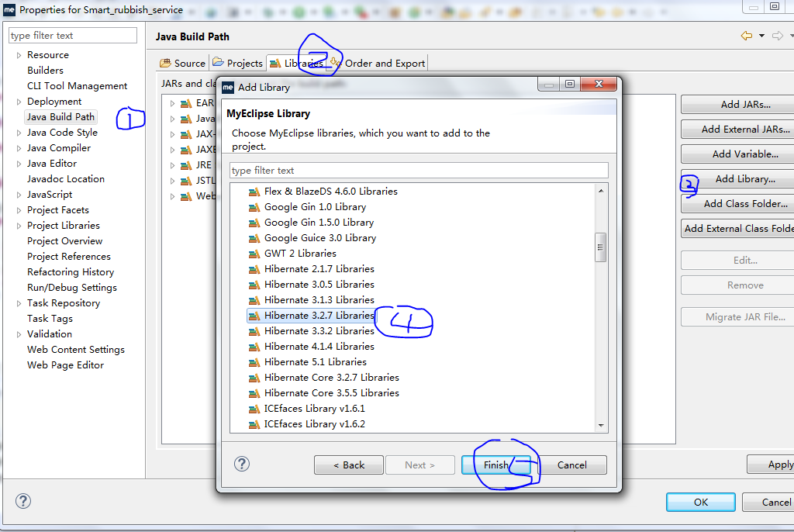The height and width of the screenshot is (532, 794).
Task: Expand the EAR library entry
Action: pyautogui.click(x=173, y=103)
